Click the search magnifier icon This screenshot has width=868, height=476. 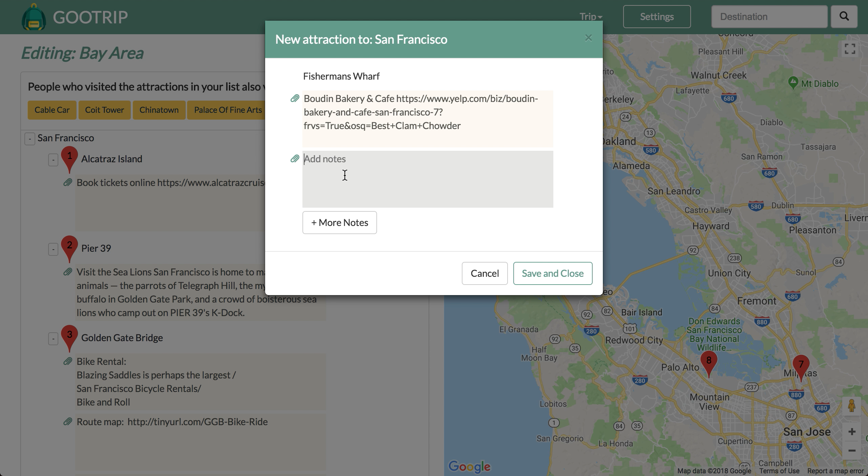pyautogui.click(x=844, y=16)
